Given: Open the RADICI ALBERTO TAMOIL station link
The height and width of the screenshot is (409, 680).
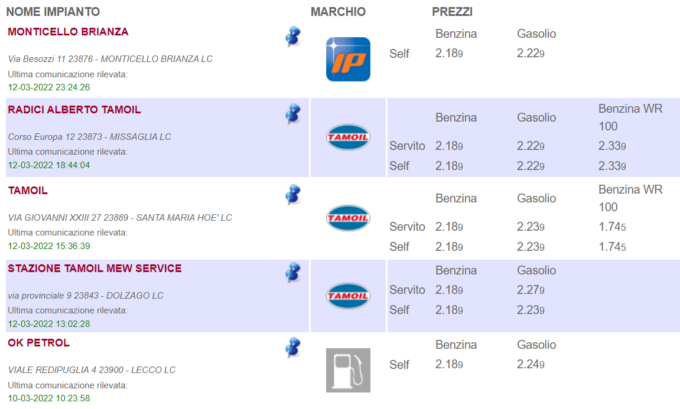Looking at the screenshot, I should click(74, 109).
